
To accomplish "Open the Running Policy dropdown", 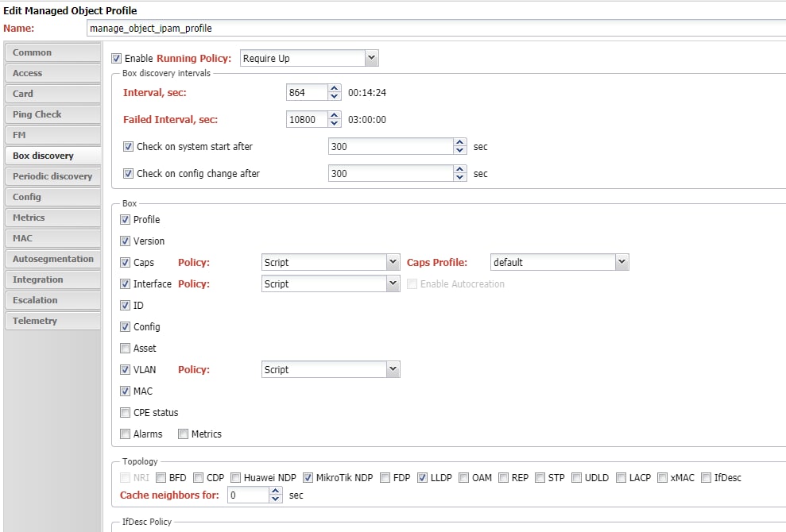I will click(x=371, y=58).
